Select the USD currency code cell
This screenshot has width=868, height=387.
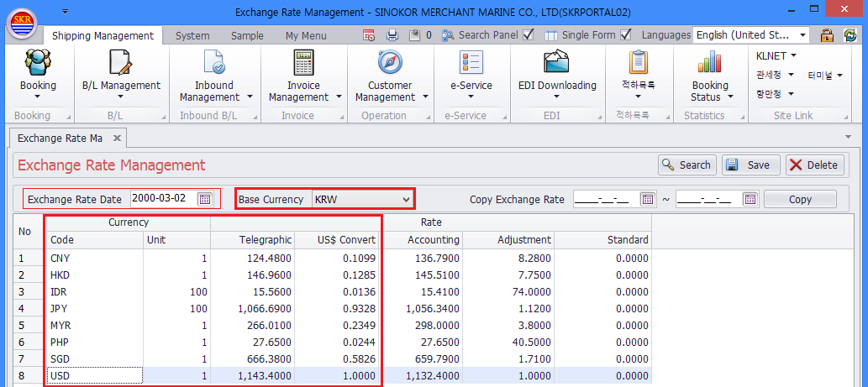[95, 376]
